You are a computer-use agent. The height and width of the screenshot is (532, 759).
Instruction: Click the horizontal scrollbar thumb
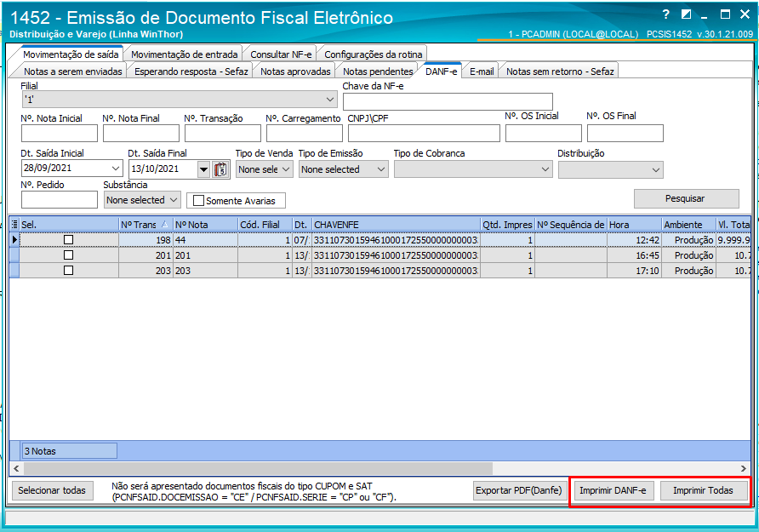click(258, 468)
